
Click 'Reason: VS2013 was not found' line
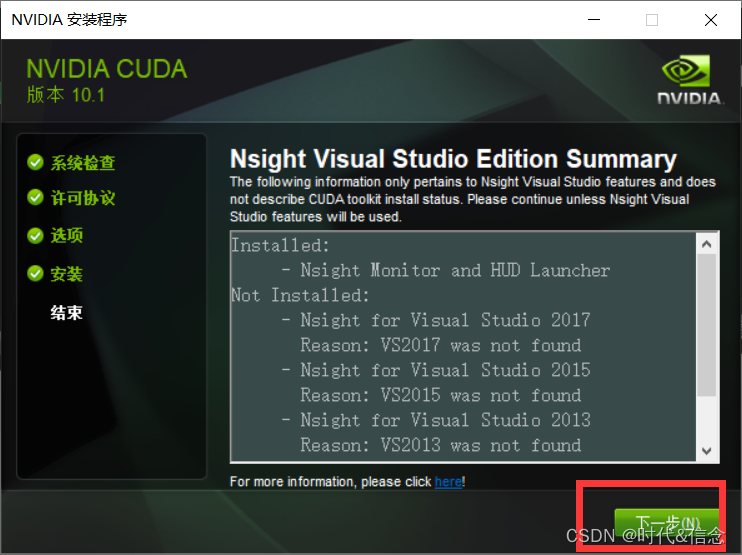click(440, 445)
